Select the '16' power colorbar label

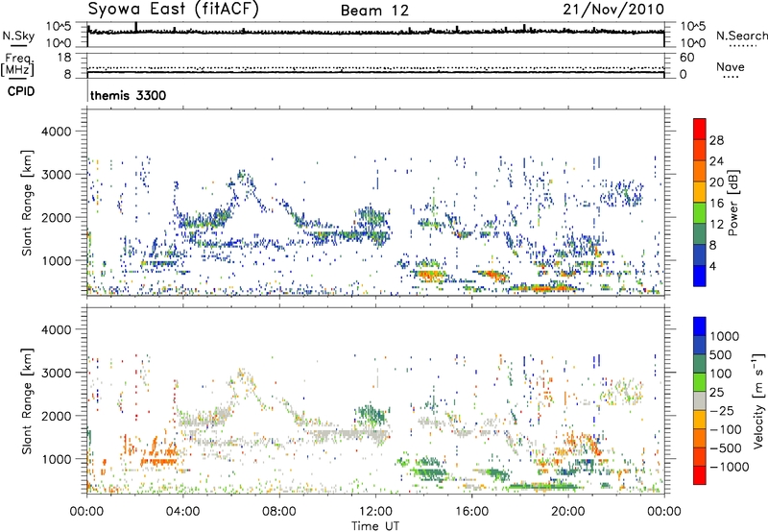[x=716, y=204]
